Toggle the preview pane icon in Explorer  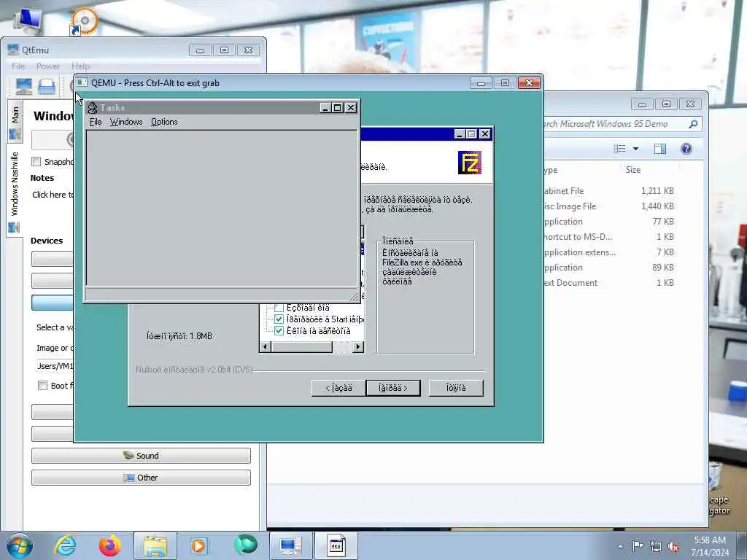pyautogui.click(x=659, y=149)
